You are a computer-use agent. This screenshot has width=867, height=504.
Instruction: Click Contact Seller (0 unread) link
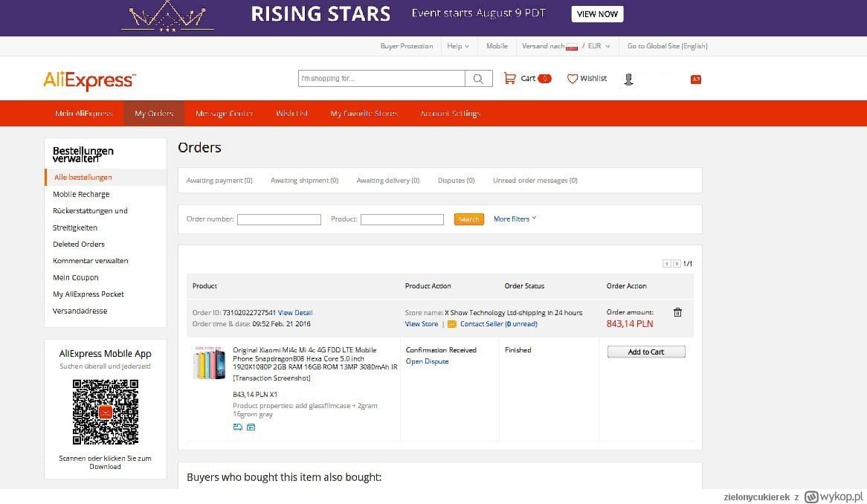pos(499,324)
